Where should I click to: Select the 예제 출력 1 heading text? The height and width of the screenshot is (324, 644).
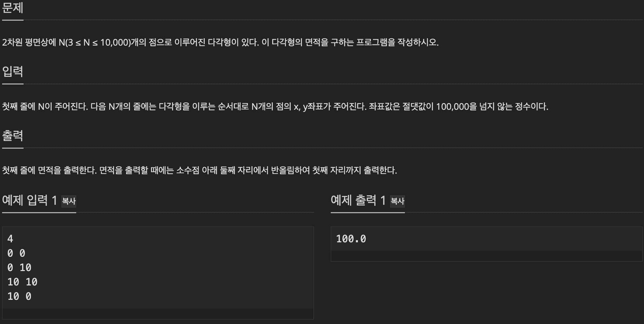point(358,200)
